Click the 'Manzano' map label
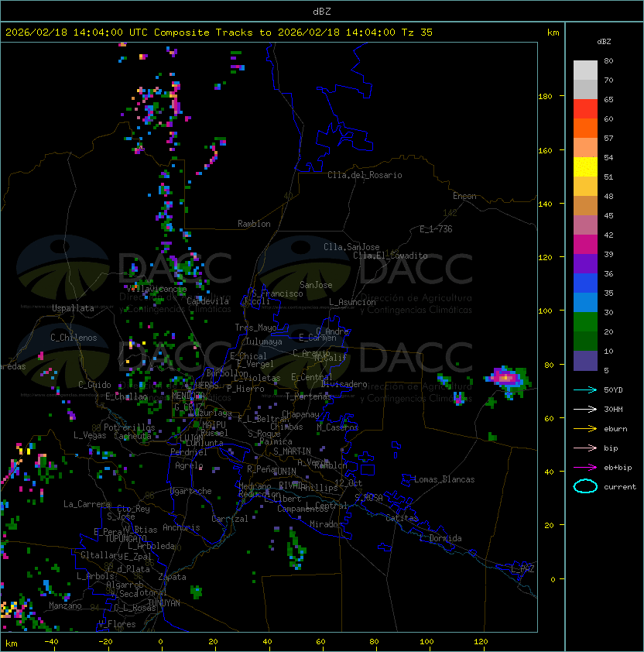 [65, 606]
